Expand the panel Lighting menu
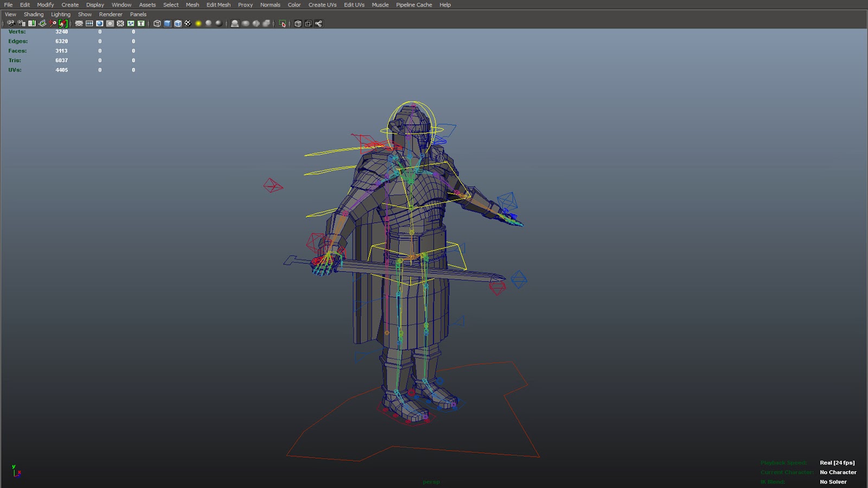 click(x=61, y=14)
